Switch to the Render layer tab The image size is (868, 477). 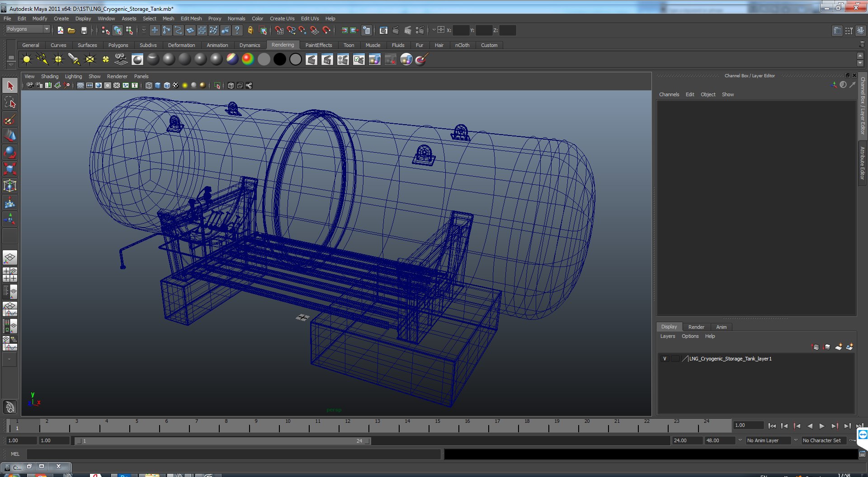click(696, 327)
